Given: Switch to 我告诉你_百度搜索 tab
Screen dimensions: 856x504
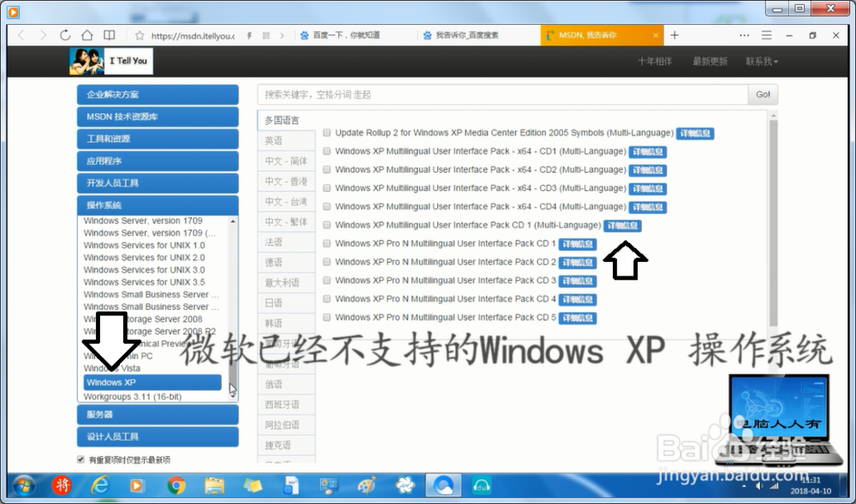Looking at the screenshot, I should pyautogui.click(x=467, y=35).
